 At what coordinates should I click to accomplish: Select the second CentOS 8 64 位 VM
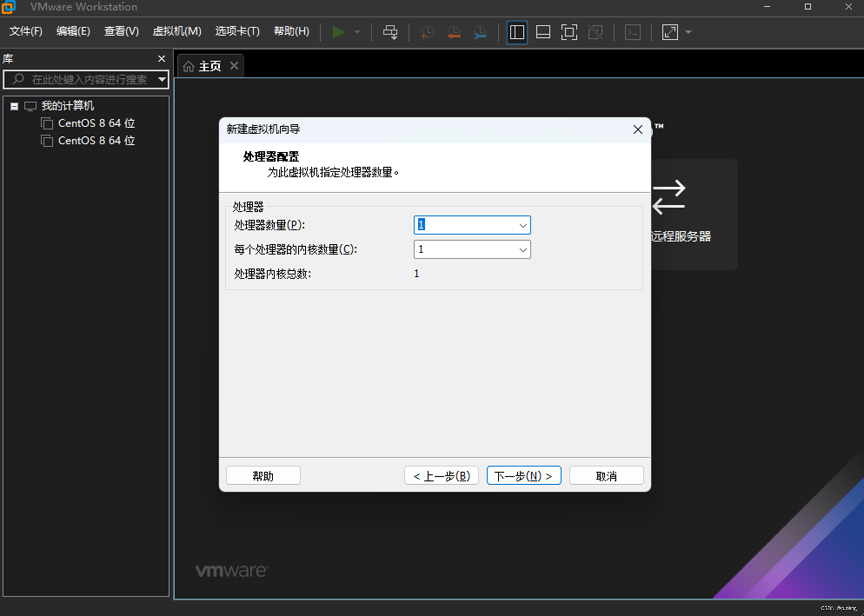tap(96, 140)
